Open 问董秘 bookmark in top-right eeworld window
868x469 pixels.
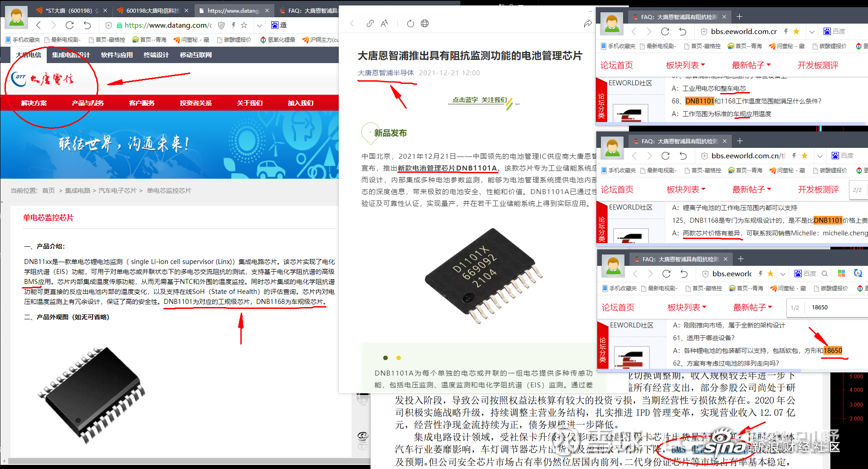(x=787, y=46)
